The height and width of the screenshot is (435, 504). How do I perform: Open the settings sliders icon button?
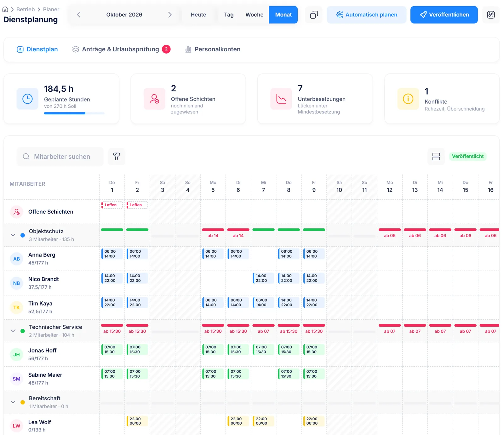click(x=491, y=15)
